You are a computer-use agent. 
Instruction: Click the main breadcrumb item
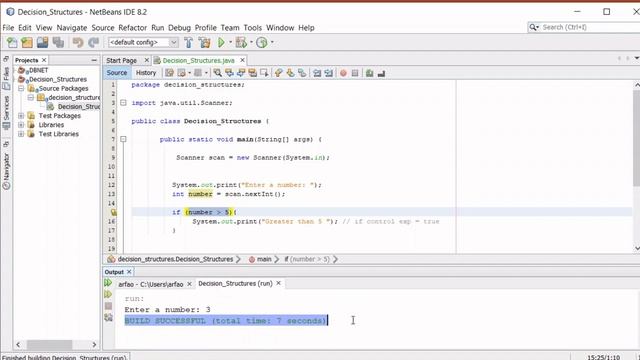(260, 259)
